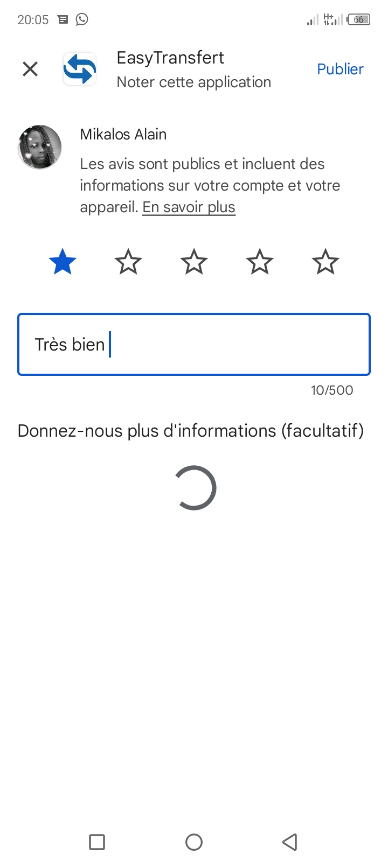
Task: Focus the review text field
Action: (194, 344)
